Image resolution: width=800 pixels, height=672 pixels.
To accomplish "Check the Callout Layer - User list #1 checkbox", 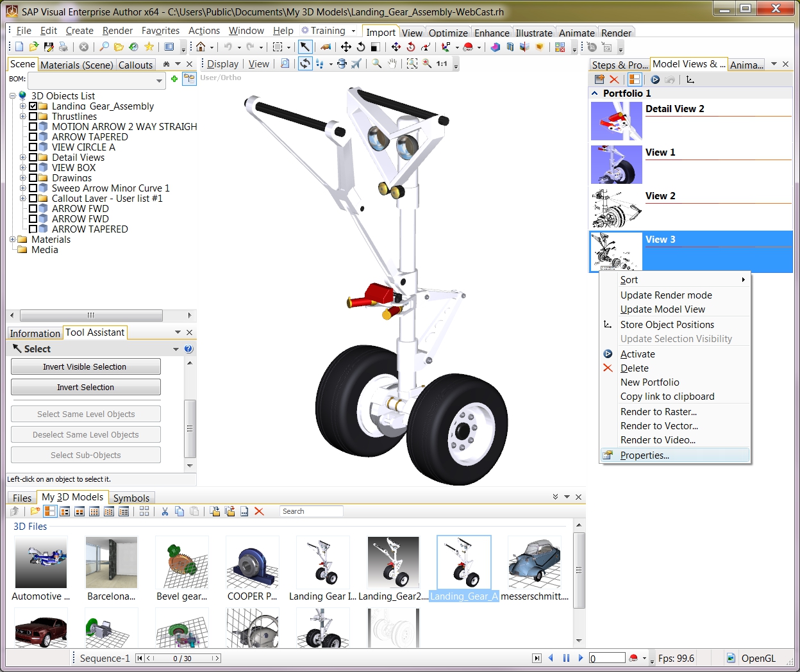I will pos(33,199).
